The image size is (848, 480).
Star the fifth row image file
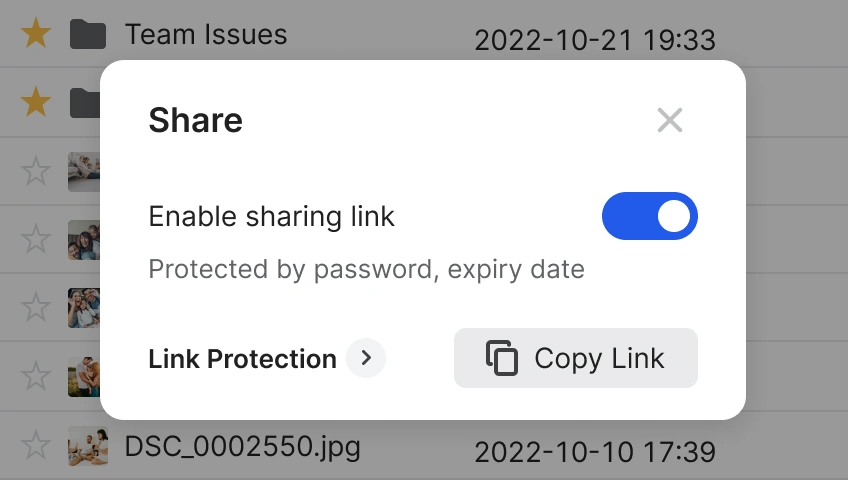coord(36,307)
